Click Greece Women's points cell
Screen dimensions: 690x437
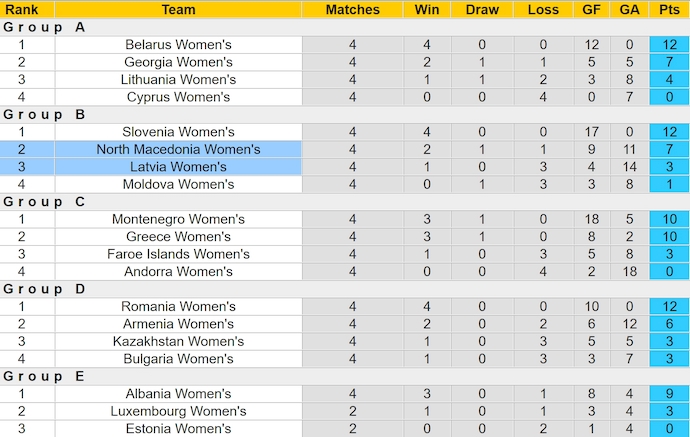pyautogui.click(x=668, y=237)
